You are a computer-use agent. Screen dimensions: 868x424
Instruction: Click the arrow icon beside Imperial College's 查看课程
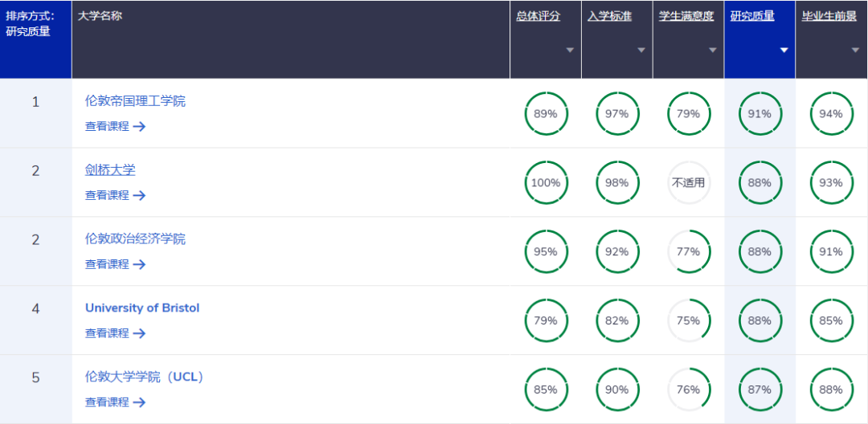pos(139,126)
